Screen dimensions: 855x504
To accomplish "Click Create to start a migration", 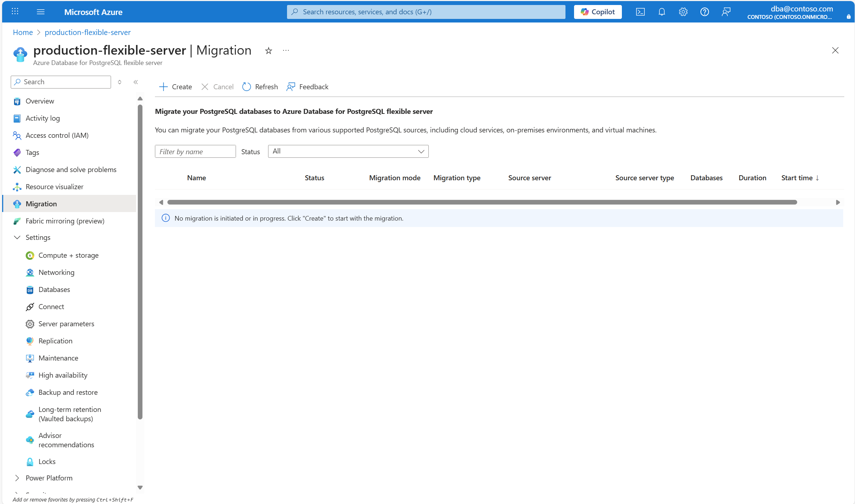I will 175,87.
